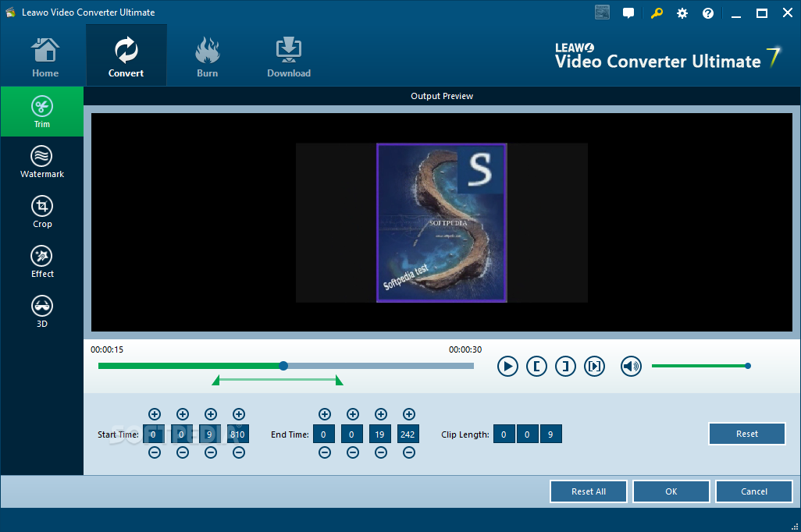801x532 pixels.
Task: Increase End Time milliseconds value
Action: [408, 414]
